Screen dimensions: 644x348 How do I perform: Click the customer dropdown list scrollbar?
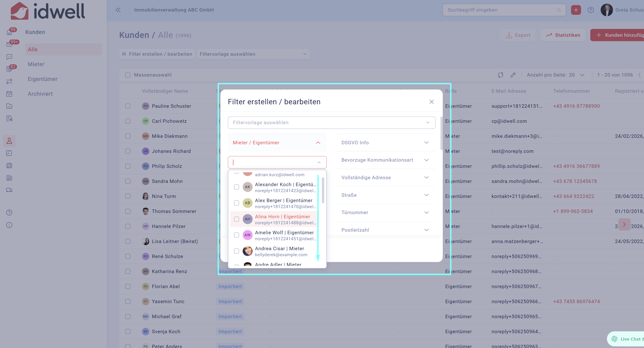tap(323, 191)
